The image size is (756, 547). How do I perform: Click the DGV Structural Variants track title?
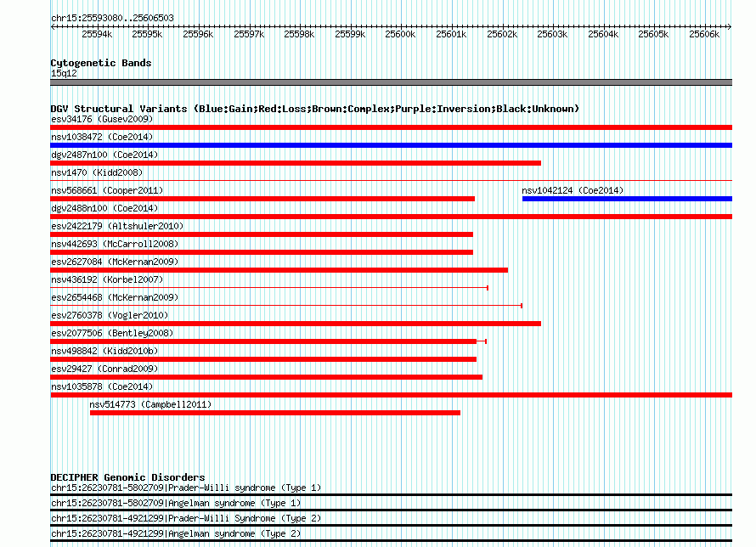(x=315, y=109)
